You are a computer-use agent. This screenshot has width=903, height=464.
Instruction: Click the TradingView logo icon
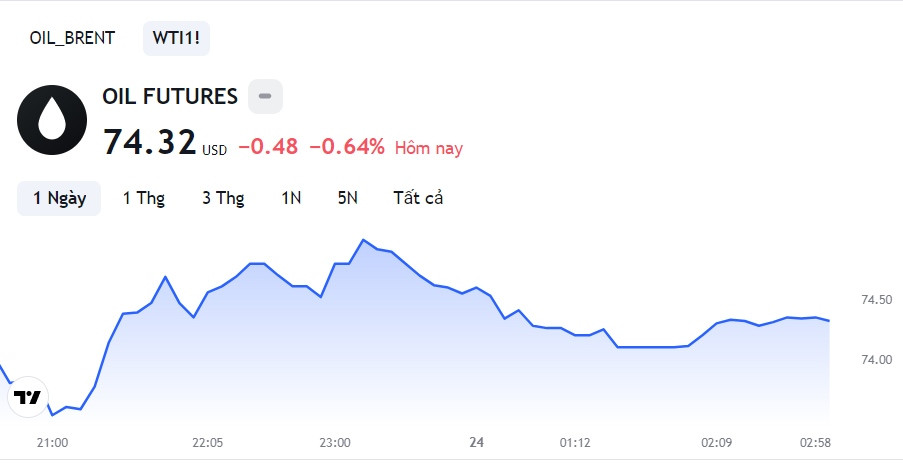pyautogui.click(x=27, y=398)
